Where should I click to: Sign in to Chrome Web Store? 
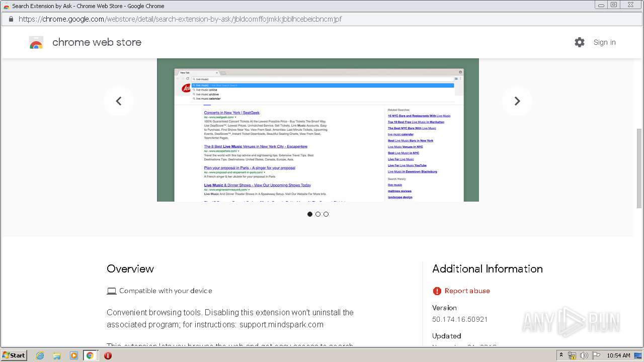click(x=604, y=42)
